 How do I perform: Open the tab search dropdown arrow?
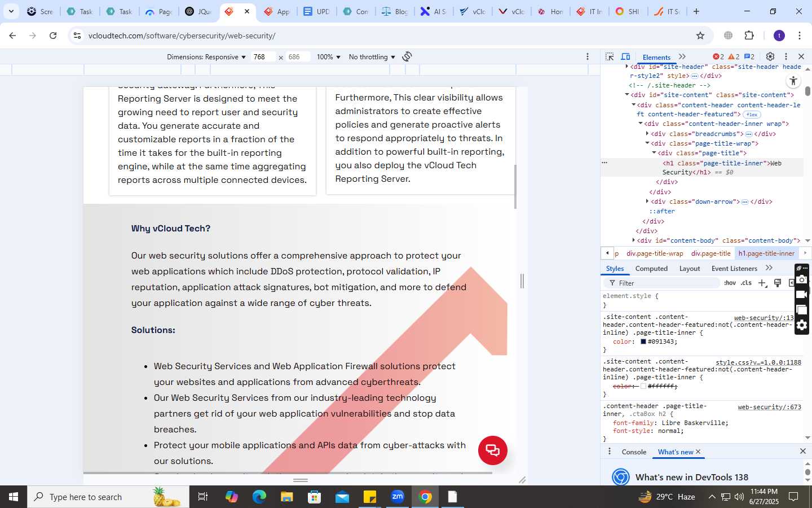coord(11,11)
